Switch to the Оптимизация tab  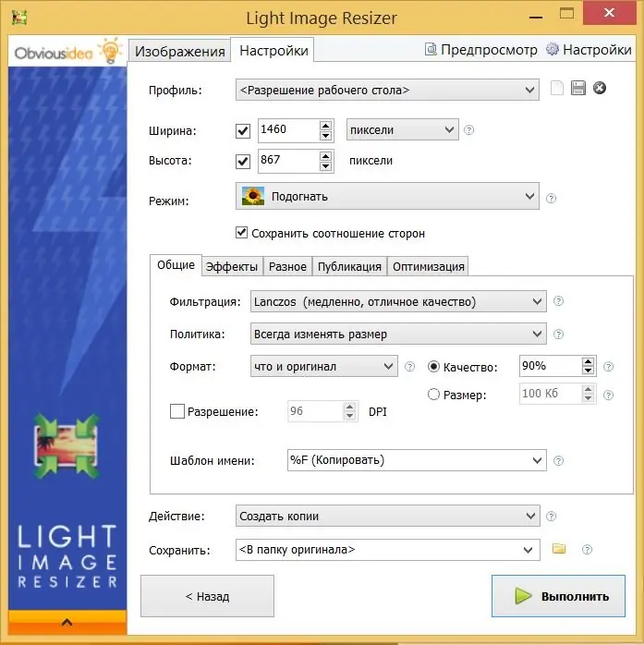coord(428,266)
